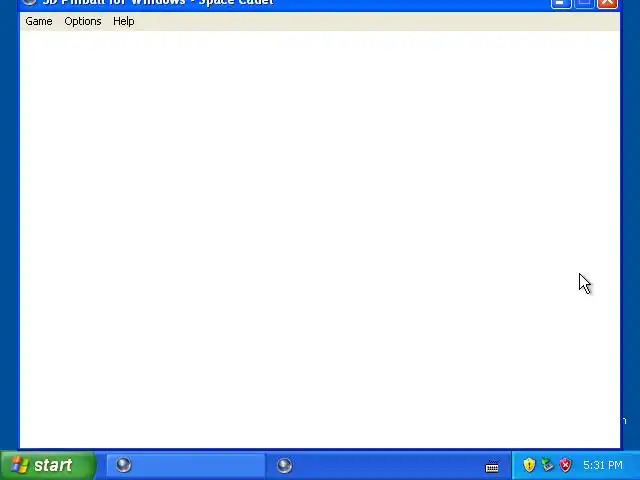Click the 5:31 PM system clock
The height and width of the screenshot is (480, 640).
pos(603,465)
